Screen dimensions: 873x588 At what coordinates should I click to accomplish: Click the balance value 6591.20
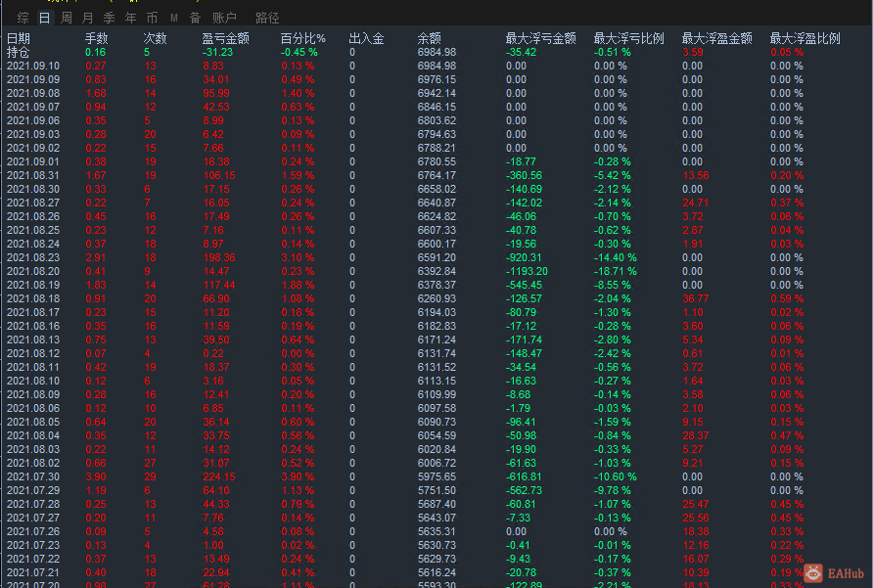[x=436, y=258]
